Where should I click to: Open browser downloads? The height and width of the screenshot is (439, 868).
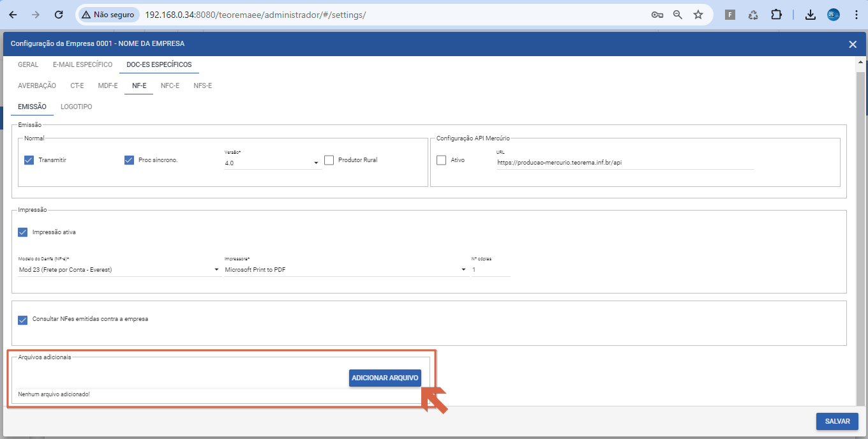pos(811,15)
